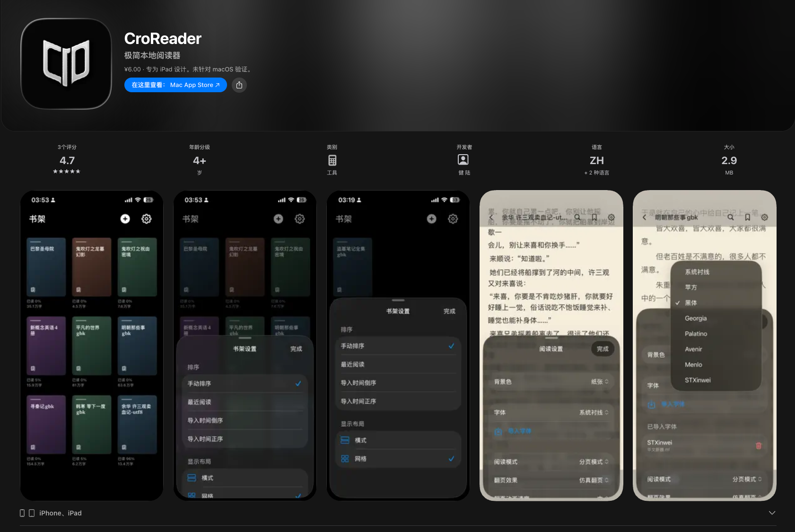Viewport: 795px width, 532px height.
Task: Select the 寻秦记gbk book in first screenshot
Action: point(46,425)
